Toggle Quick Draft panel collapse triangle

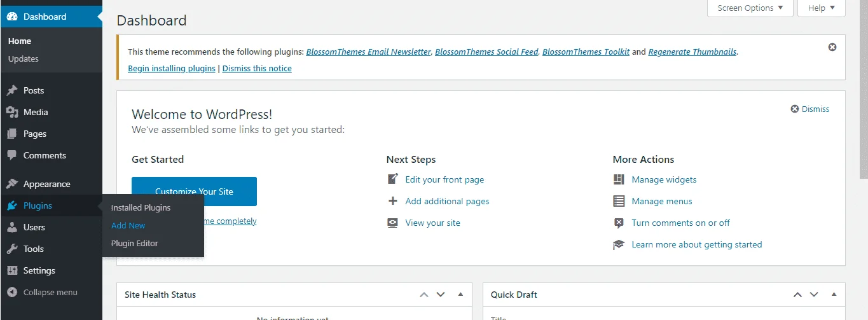coord(834,294)
